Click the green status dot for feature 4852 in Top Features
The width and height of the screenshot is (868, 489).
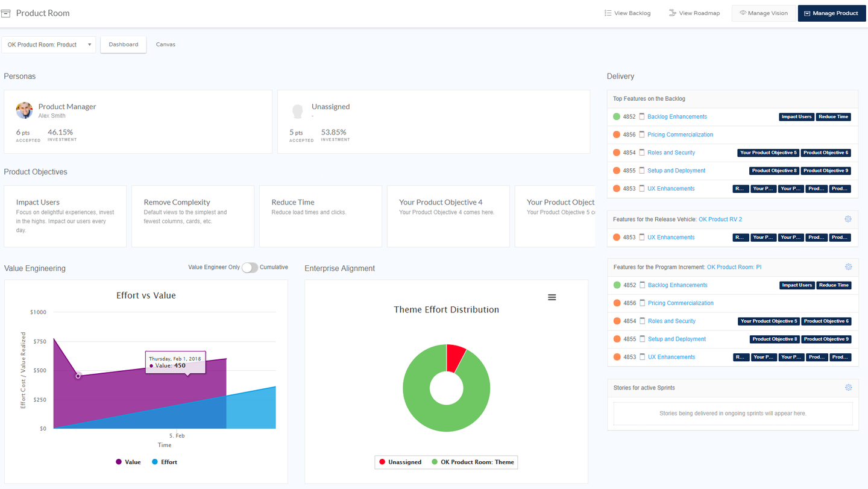pos(616,117)
